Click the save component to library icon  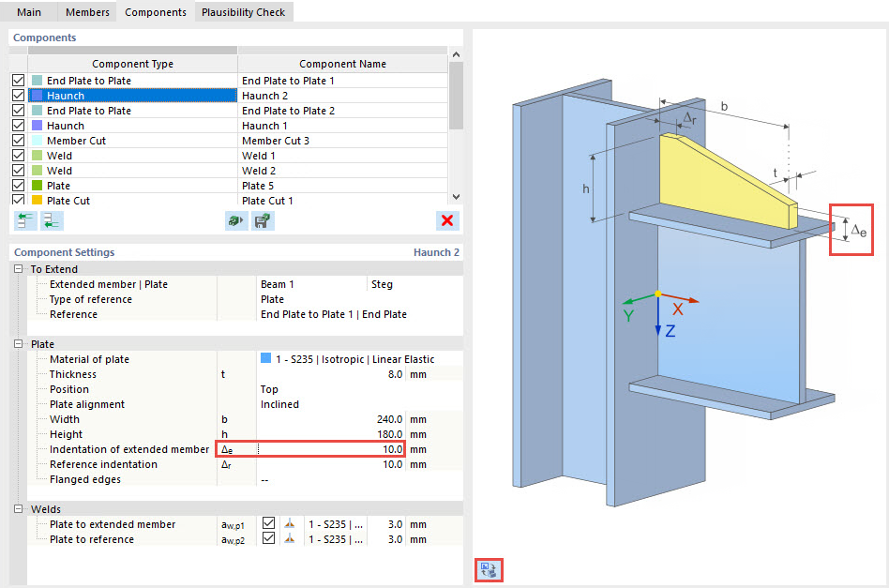click(x=263, y=220)
